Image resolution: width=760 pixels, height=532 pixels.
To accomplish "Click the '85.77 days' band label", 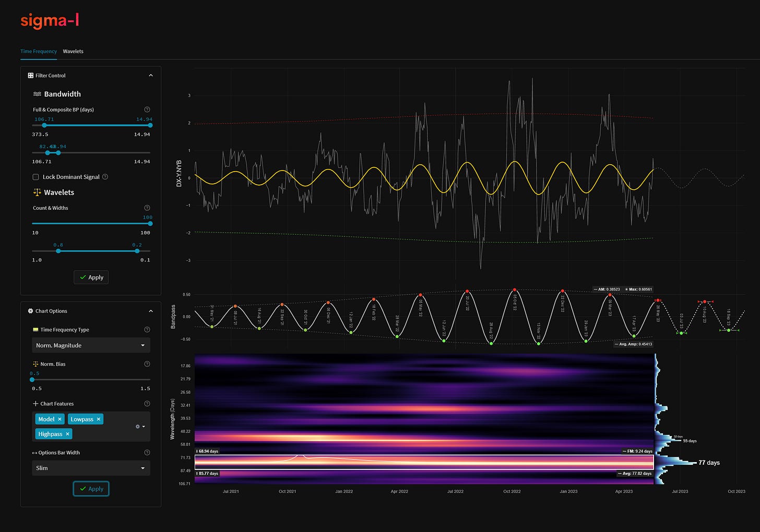I will tap(207, 474).
